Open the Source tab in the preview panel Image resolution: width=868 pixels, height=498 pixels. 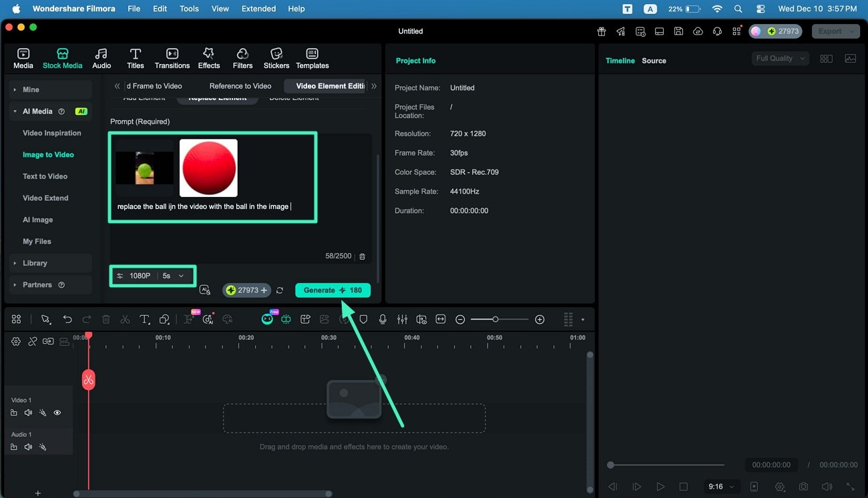pos(654,60)
